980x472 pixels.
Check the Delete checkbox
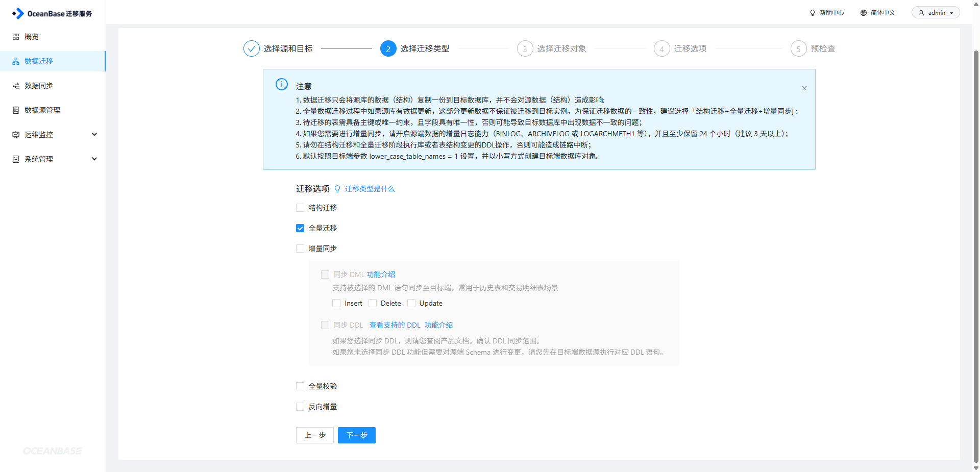click(373, 303)
